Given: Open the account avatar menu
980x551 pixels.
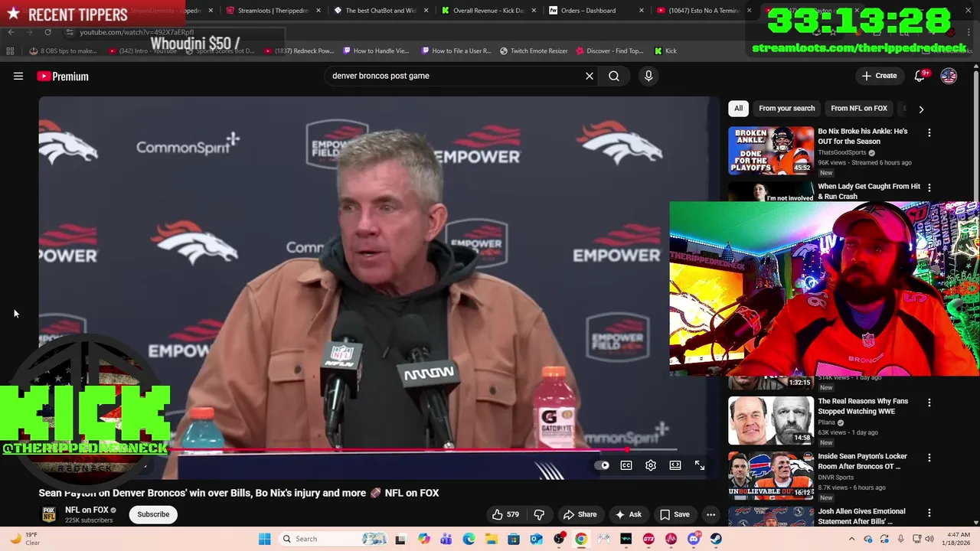Looking at the screenshot, I should click(949, 76).
